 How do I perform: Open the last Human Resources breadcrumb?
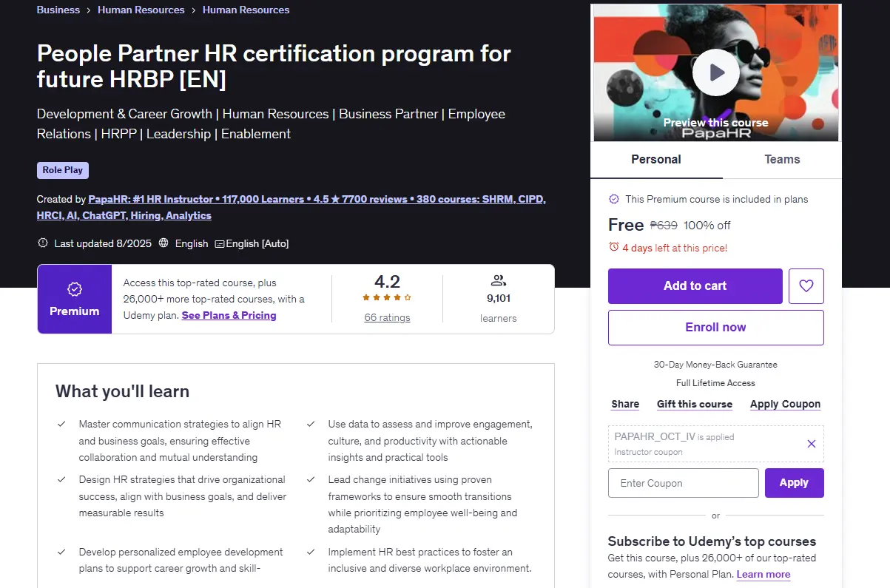(x=246, y=10)
